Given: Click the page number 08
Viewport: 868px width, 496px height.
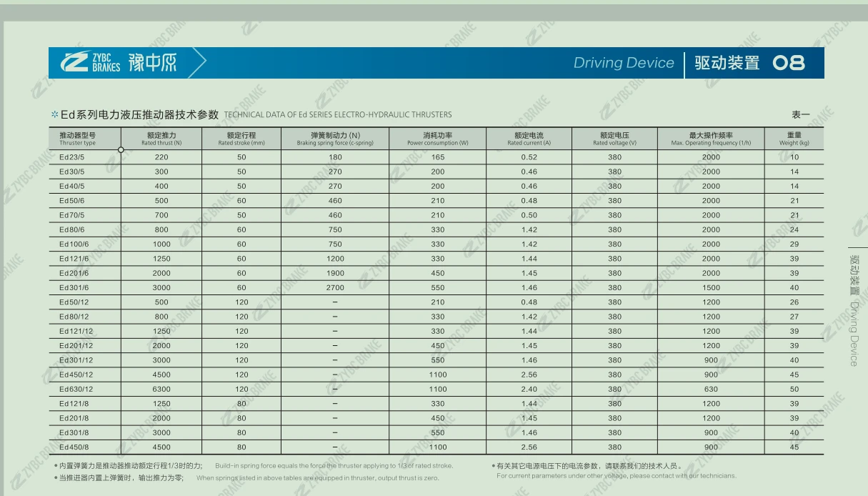Looking at the screenshot, I should click(x=789, y=63).
